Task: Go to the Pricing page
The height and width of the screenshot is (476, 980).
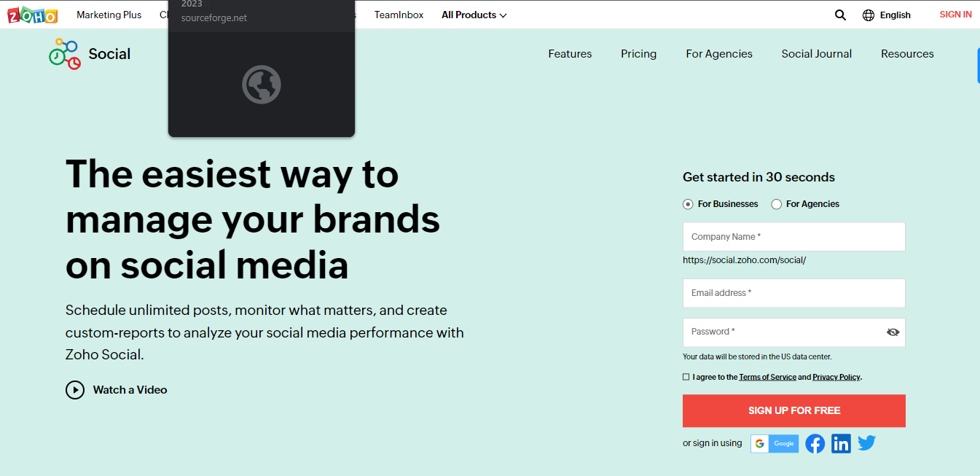Action: click(x=638, y=54)
